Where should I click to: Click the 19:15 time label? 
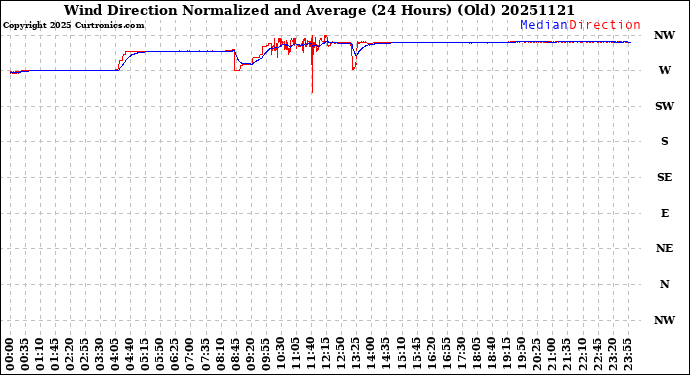pyautogui.click(x=506, y=355)
